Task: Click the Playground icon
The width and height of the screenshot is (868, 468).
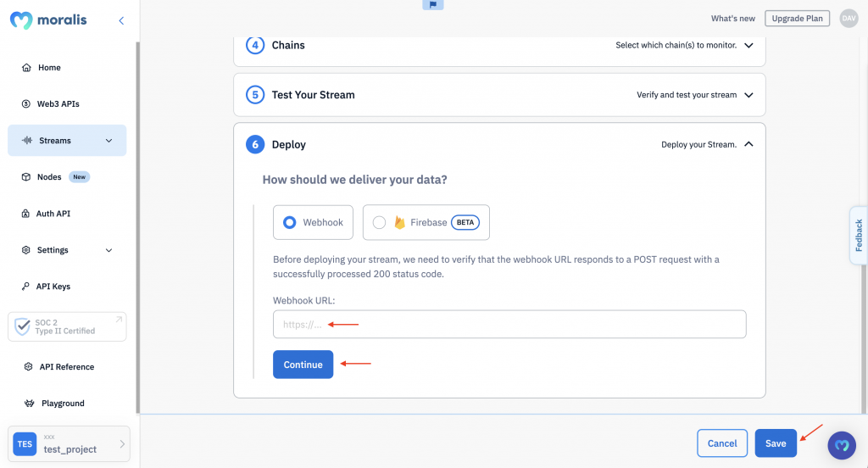Action: point(30,404)
